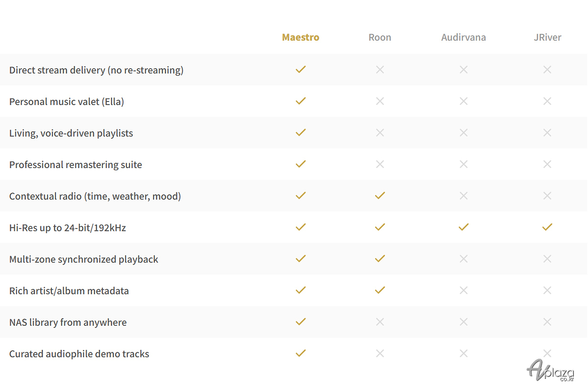Click Audirvana checkmark for Hi-Res 24-bit/192kHz
Screen dimensions: 588x392
coord(464,227)
